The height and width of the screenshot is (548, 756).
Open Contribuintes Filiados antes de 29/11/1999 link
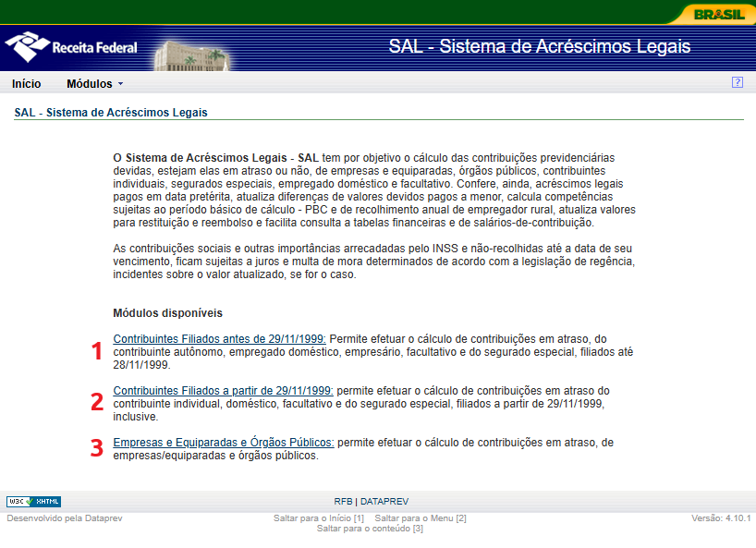pyautogui.click(x=219, y=338)
